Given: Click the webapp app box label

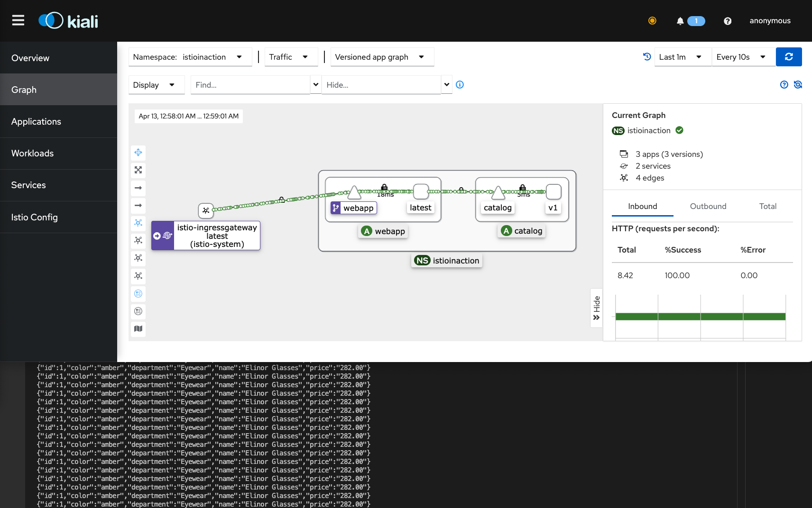Looking at the screenshot, I should click(384, 231).
